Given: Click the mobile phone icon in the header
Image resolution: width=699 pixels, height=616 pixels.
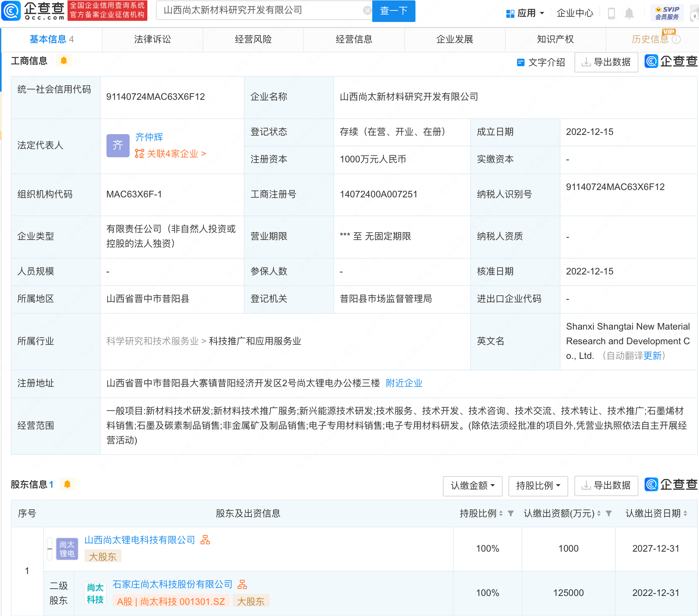Looking at the screenshot, I should [611, 13].
